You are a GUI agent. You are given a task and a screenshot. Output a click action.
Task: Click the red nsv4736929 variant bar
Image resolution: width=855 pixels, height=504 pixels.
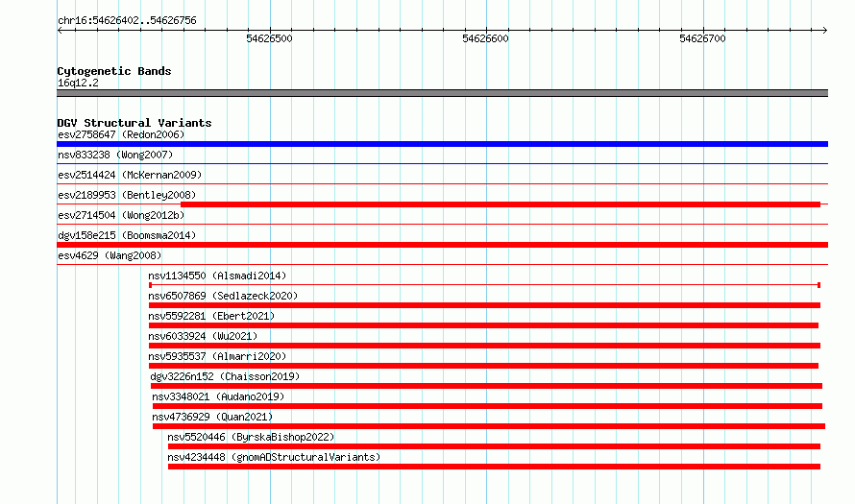coord(489,426)
